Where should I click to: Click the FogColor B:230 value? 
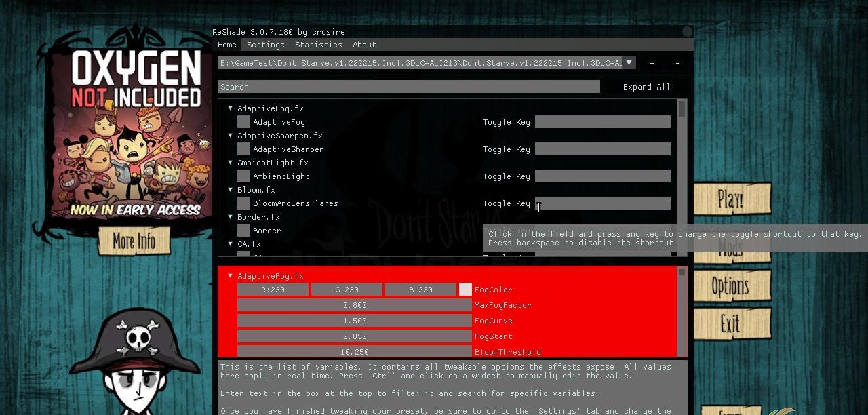[420, 290]
